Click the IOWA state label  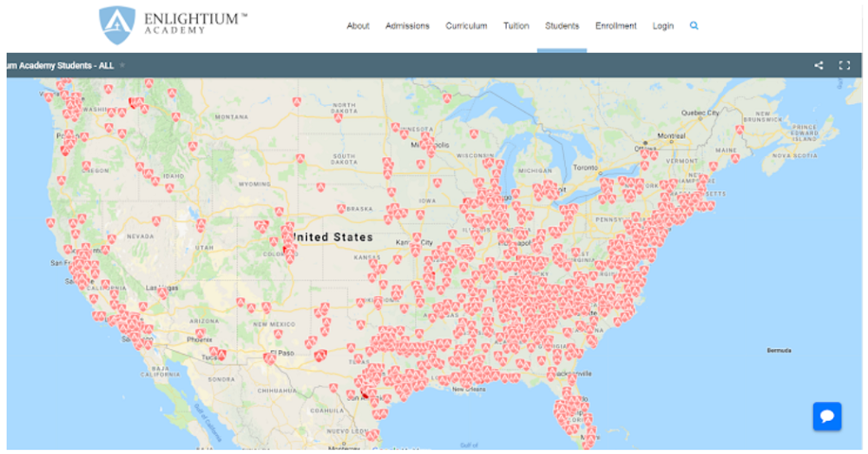point(427,201)
